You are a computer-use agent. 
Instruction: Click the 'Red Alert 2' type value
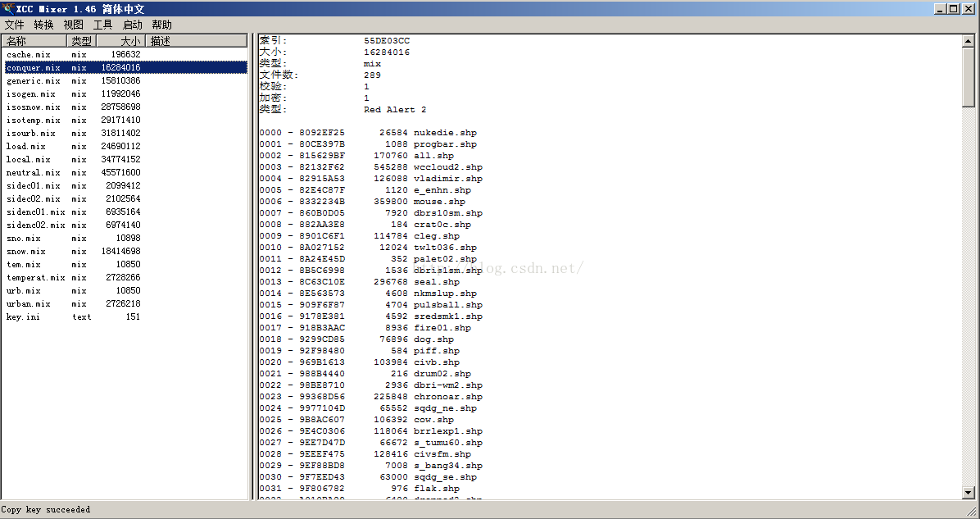point(395,109)
